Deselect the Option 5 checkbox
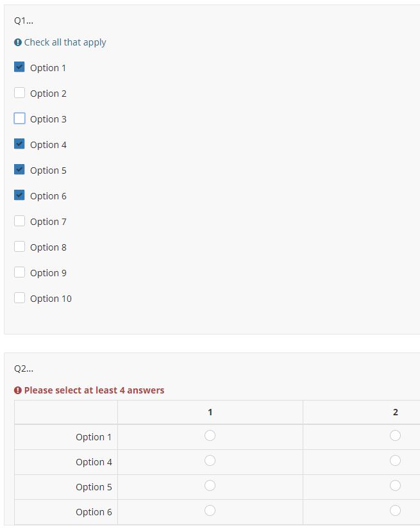The height and width of the screenshot is (530, 420). click(19, 170)
